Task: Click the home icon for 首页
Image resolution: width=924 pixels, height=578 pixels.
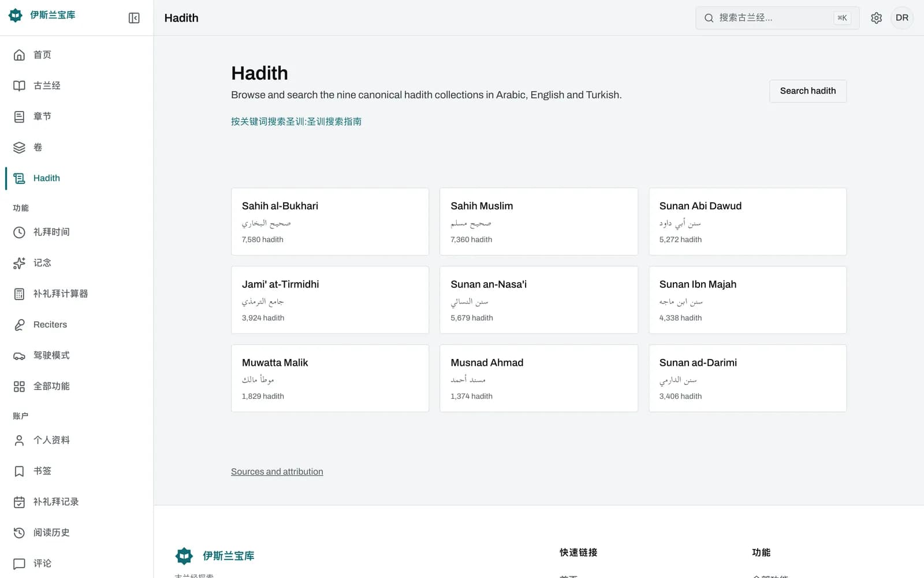Action: pos(19,55)
